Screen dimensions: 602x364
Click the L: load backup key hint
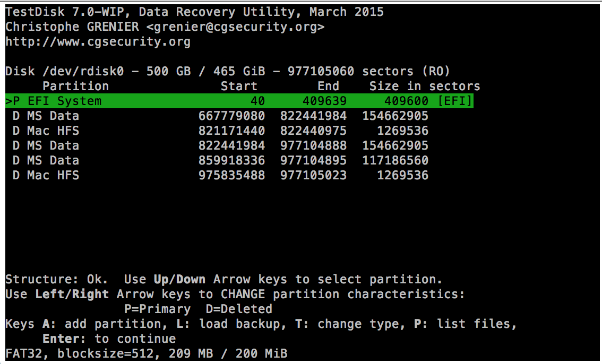coord(231,324)
